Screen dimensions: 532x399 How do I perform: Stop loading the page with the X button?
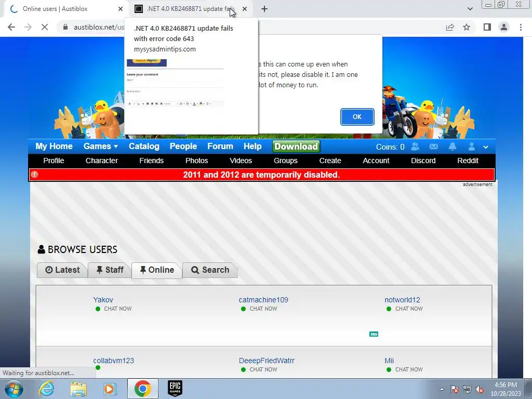pos(45,27)
